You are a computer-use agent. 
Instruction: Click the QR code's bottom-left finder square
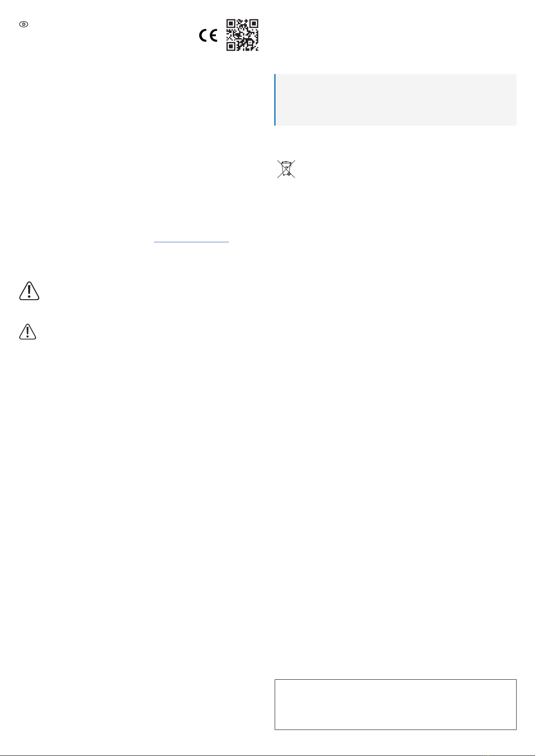pos(231,46)
